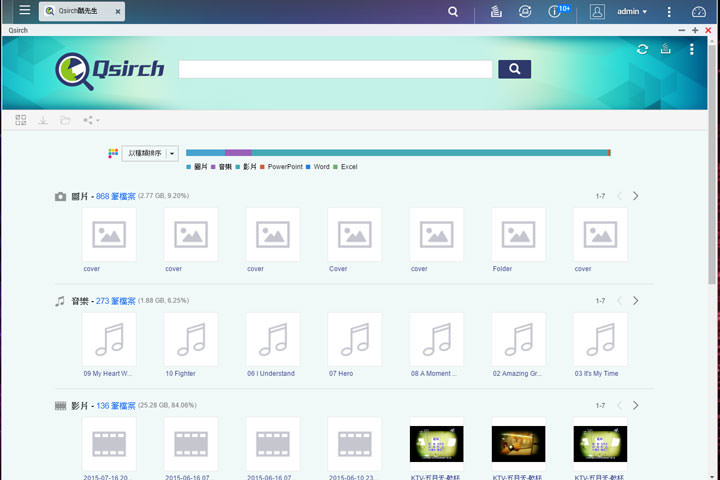
Task: Open the dashboard gauge icon
Action: pyautogui.click(x=699, y=12)
